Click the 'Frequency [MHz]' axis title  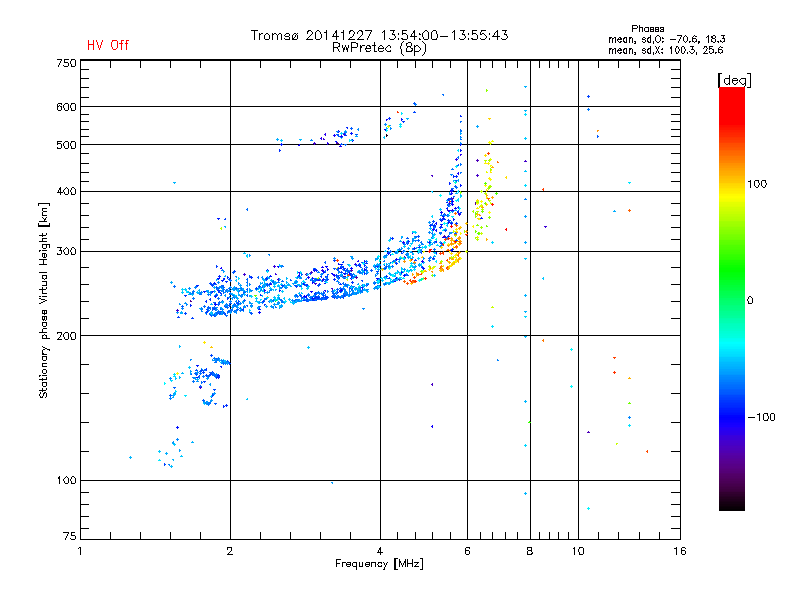click(379, 564)
